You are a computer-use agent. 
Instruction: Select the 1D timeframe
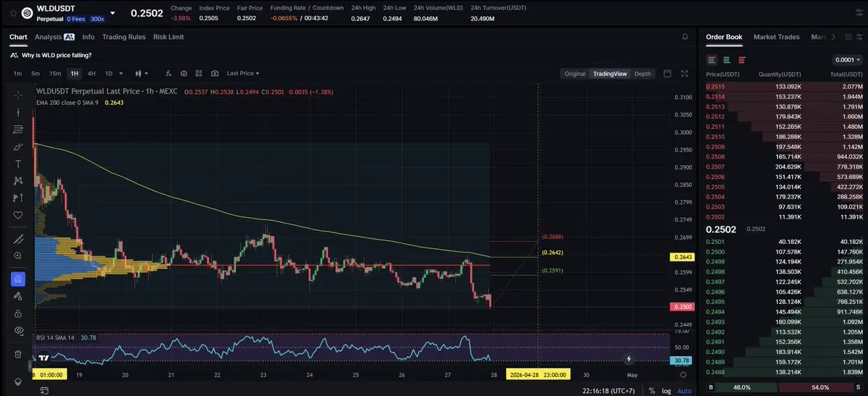click(109, 73)
